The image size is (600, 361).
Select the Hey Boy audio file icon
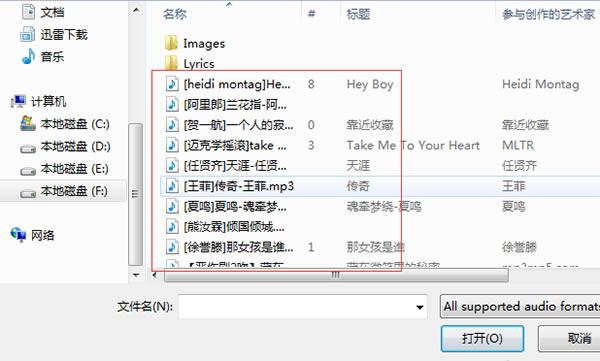pyautogui.click(x=172, y=83)
